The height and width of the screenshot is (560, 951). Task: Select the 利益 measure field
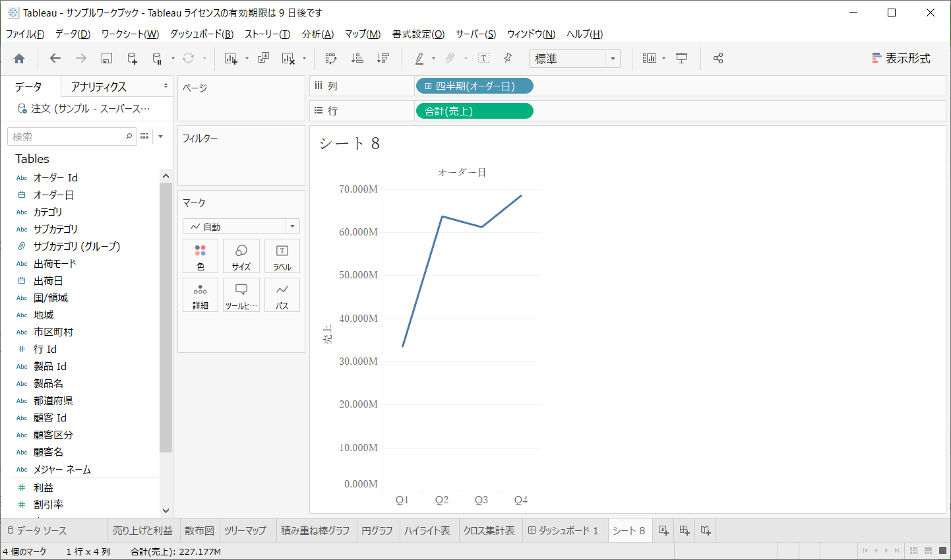tap(44, 487)
